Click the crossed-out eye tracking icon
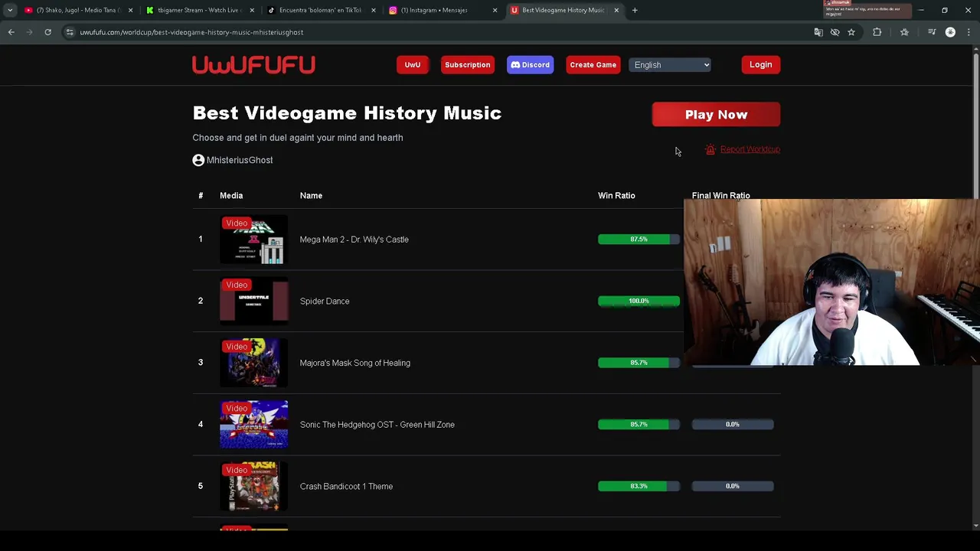This screenshot has width=980, height=551. [835, 32]
